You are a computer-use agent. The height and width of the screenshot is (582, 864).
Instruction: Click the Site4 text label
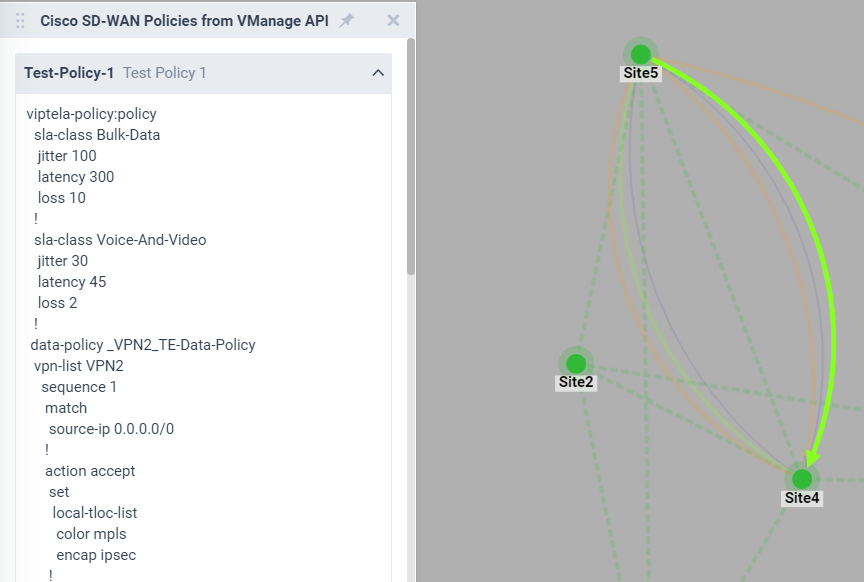(x=802, y=498)
